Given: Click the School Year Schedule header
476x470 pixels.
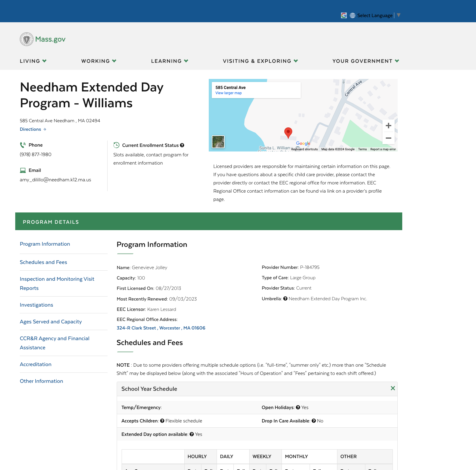Looking at the screenshot, I should 257,389.
